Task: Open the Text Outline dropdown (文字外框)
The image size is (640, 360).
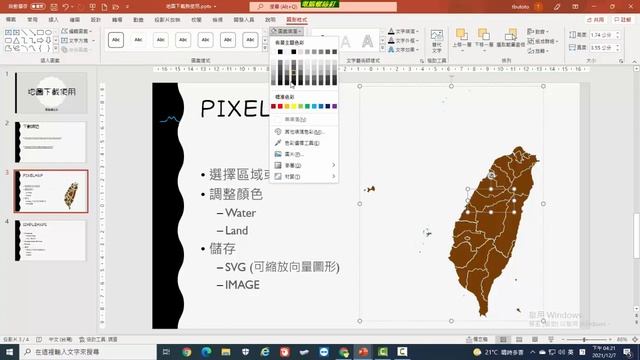Action: coord(403,40)
